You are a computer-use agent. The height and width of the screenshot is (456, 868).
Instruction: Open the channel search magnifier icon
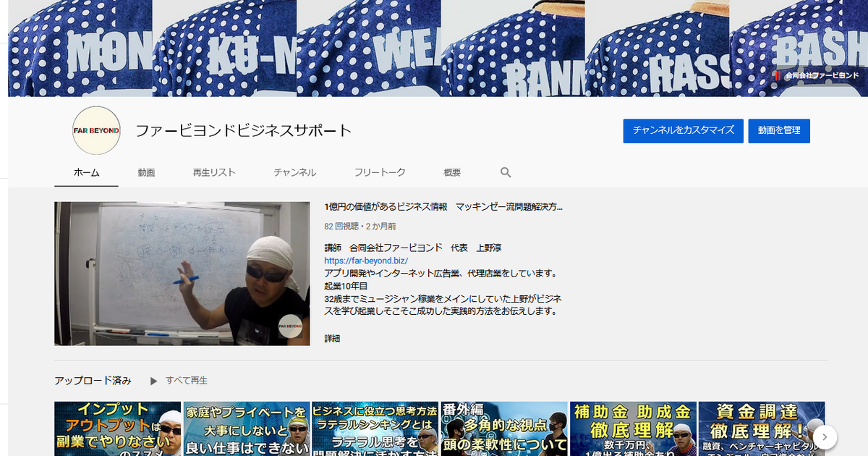click(506, 172)
